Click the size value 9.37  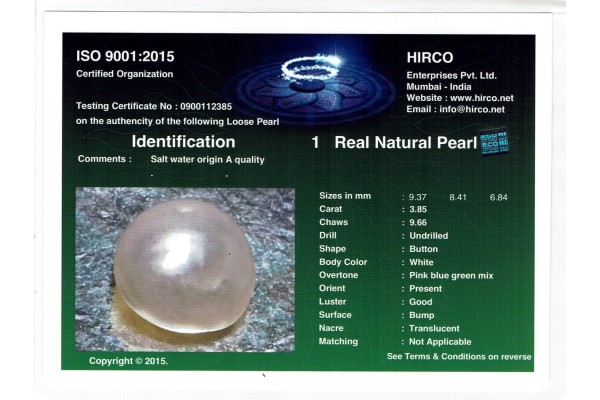pos(417,197)
